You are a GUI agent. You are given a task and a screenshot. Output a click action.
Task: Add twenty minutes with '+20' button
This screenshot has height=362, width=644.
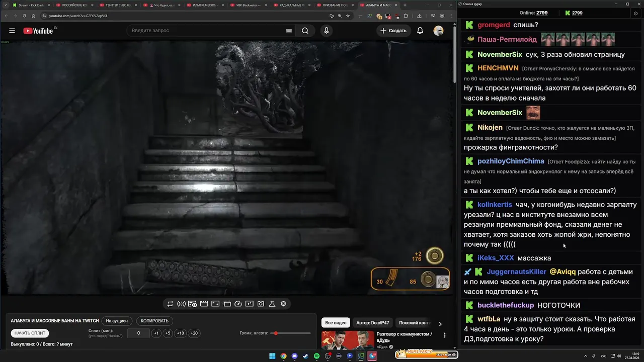(x=194, y=333)
